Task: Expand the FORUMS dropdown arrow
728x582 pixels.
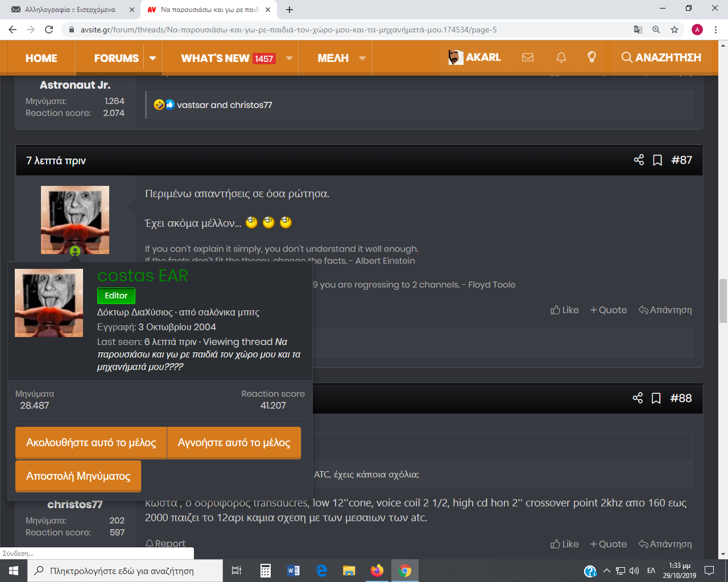Action: pos(152,58)
